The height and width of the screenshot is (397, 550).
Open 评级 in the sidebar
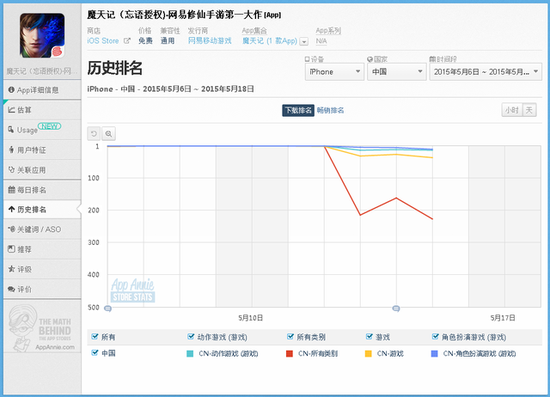tap(42, 269)
